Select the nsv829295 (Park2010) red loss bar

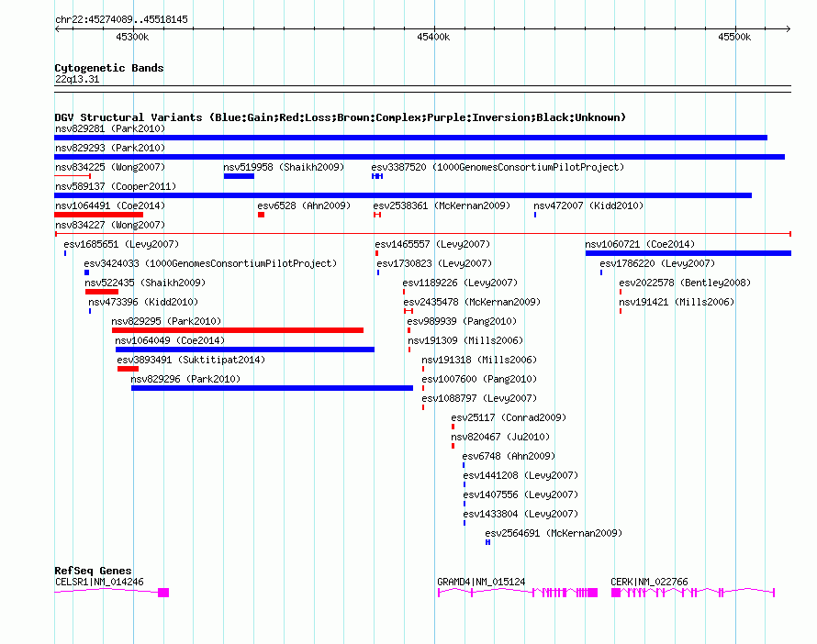point(238,330)
